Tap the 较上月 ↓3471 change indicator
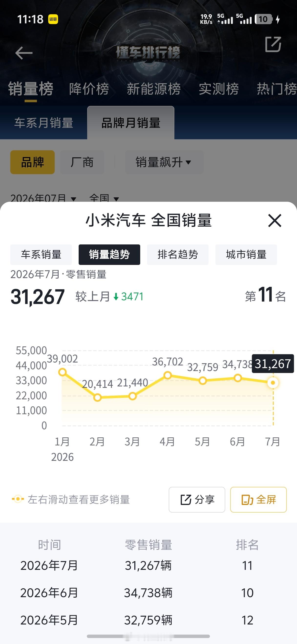The image size is (297, 644). 110,297
